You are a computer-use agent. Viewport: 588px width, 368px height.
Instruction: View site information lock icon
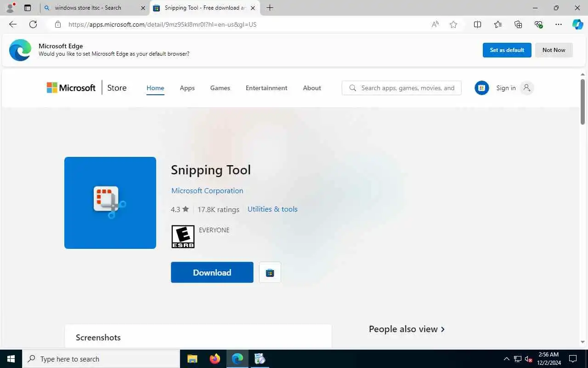58,24
